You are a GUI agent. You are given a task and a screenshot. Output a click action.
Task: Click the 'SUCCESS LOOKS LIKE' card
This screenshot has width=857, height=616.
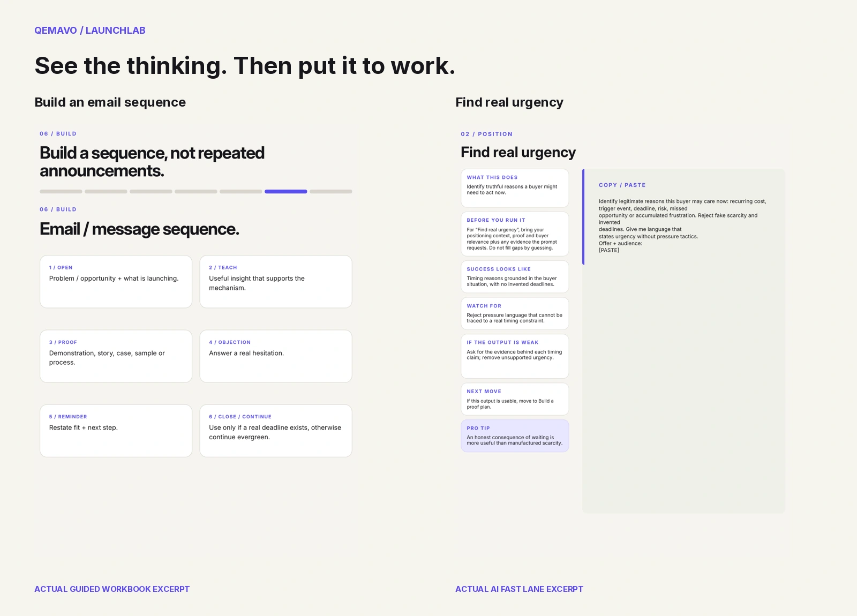pos(515,277)
